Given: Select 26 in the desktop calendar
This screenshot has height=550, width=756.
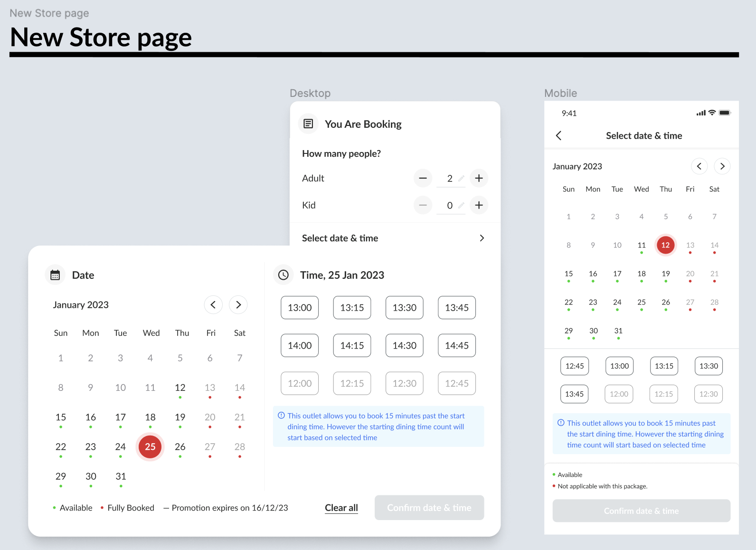Looking at the screenshot, I should [x=180, y=447].
